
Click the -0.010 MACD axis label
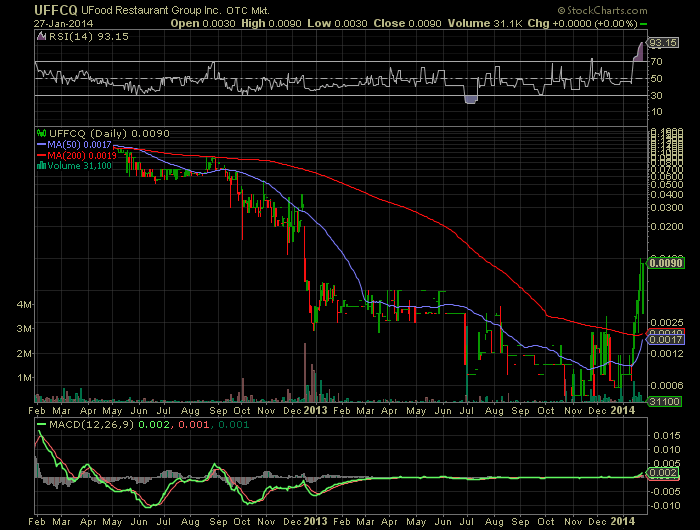tap(665, 506)
